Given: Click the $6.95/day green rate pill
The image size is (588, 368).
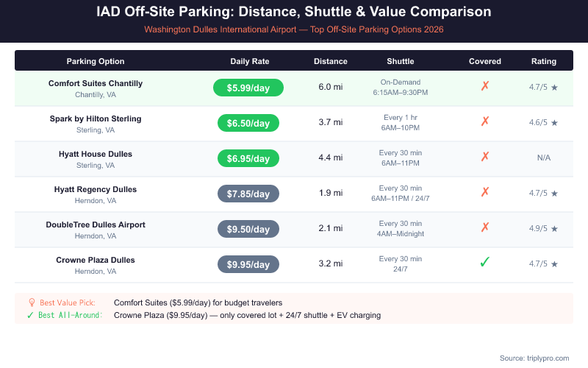Looking at the screenshot, I should coord(248,158).
